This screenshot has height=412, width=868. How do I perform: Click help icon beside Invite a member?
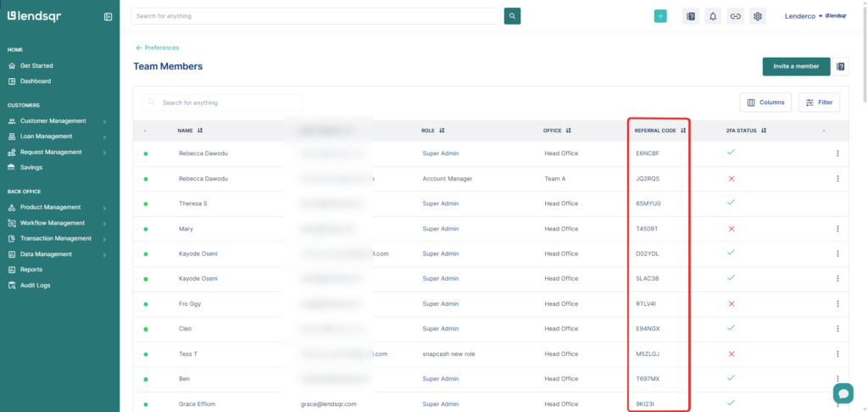tap(841, 67)
